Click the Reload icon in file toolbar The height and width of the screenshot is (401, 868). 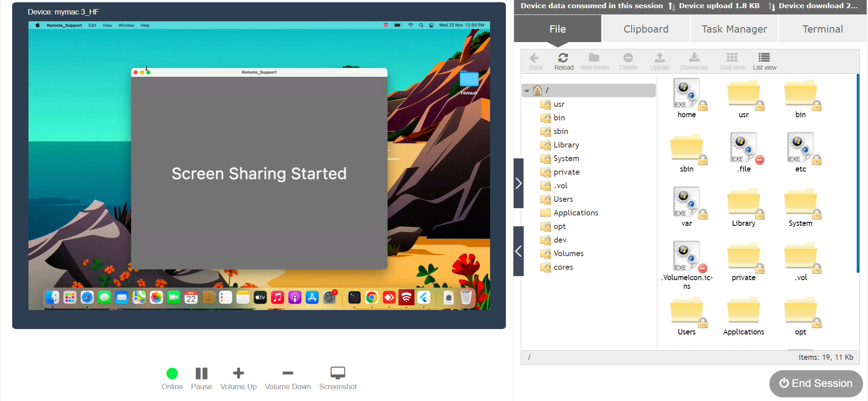coord(563,58)
